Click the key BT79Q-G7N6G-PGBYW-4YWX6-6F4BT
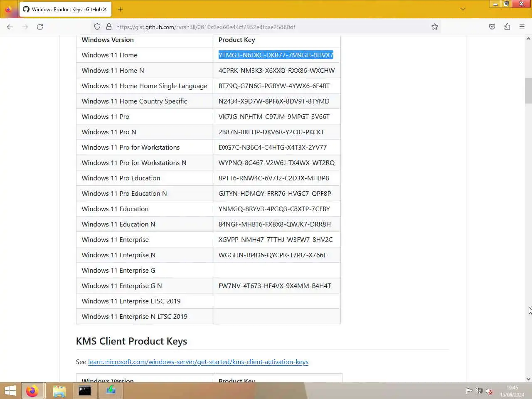 point(274,86)
